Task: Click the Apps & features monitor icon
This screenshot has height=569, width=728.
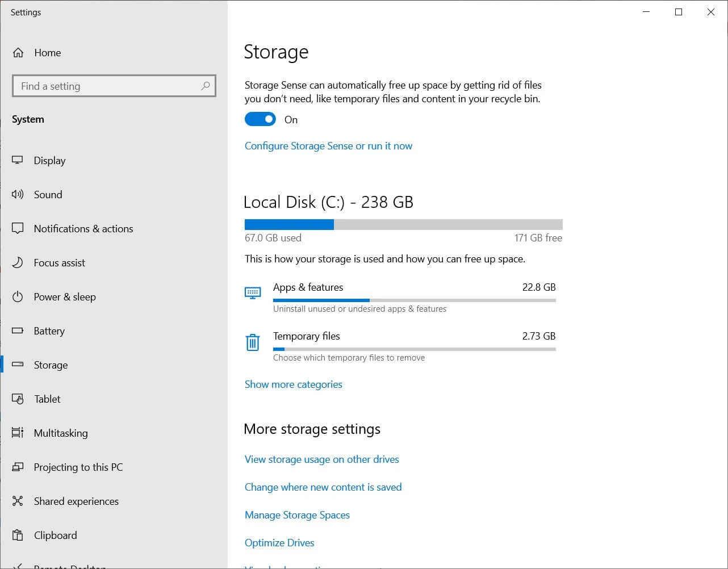Action: coord(253,292)
